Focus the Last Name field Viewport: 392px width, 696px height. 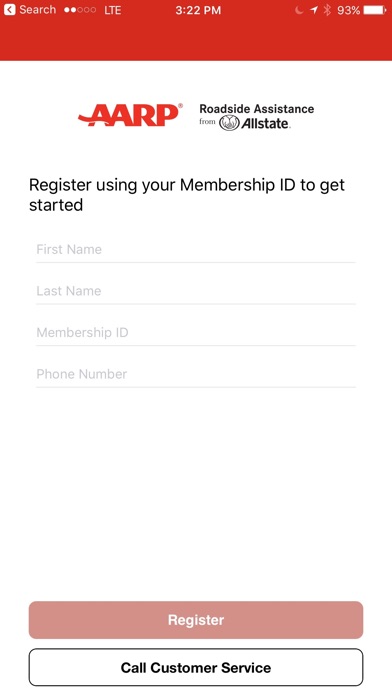click(196, 291)
